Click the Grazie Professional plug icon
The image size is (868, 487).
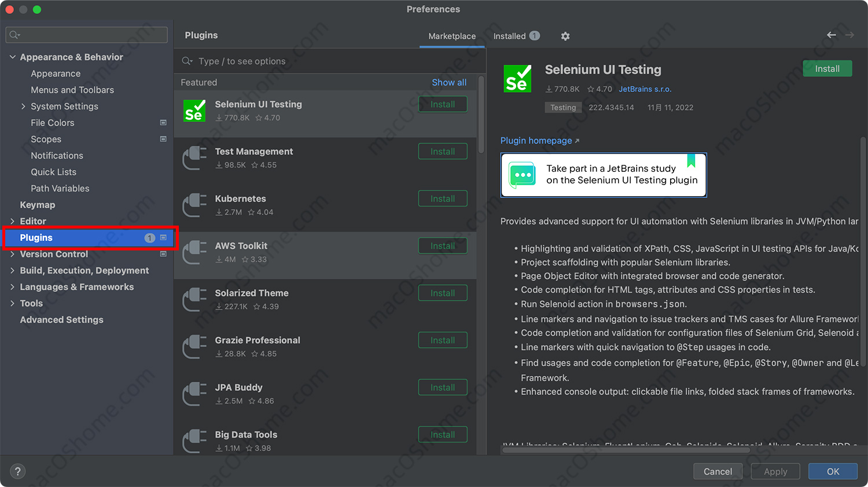(194, 346)
